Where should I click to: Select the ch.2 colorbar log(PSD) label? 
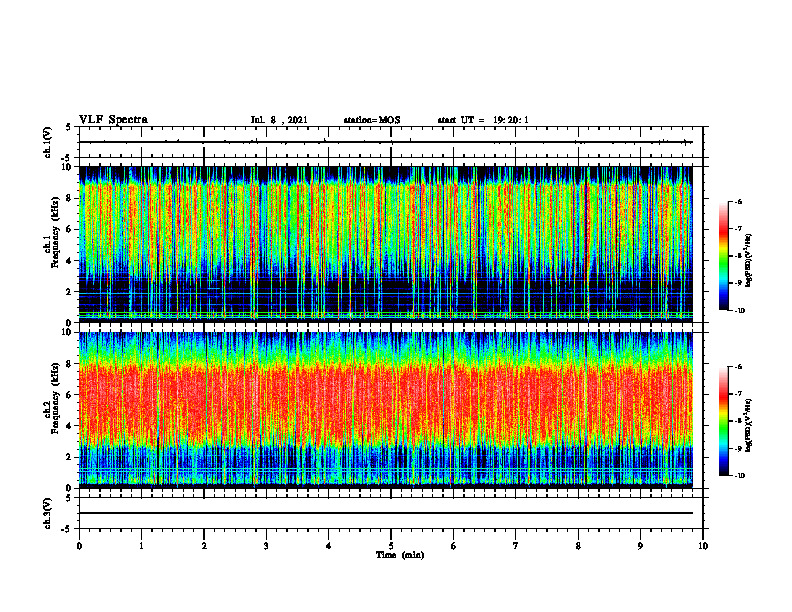(749, 426)
